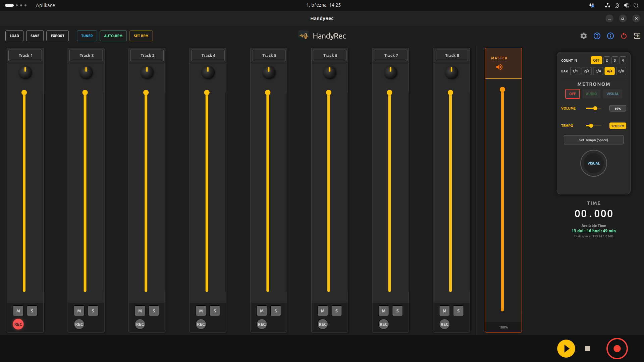Screen dimensions: 644x362
Task: Open the volume icon in the system tray
Action: (x=627, y=5)
